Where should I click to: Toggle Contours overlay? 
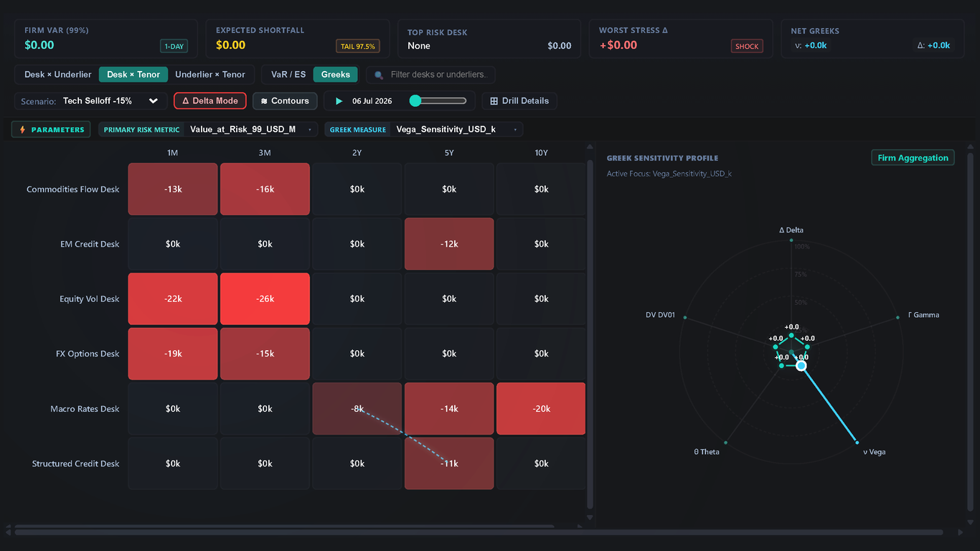click(285, 101)
